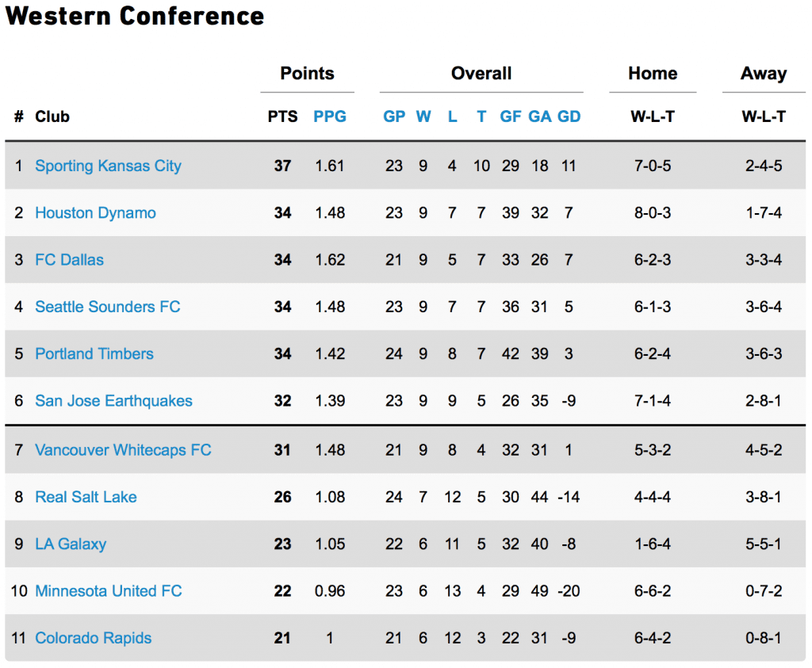Open the Minnesota United FC link
812x668 pixels.
pyautogui.click(x=109, y=591)
